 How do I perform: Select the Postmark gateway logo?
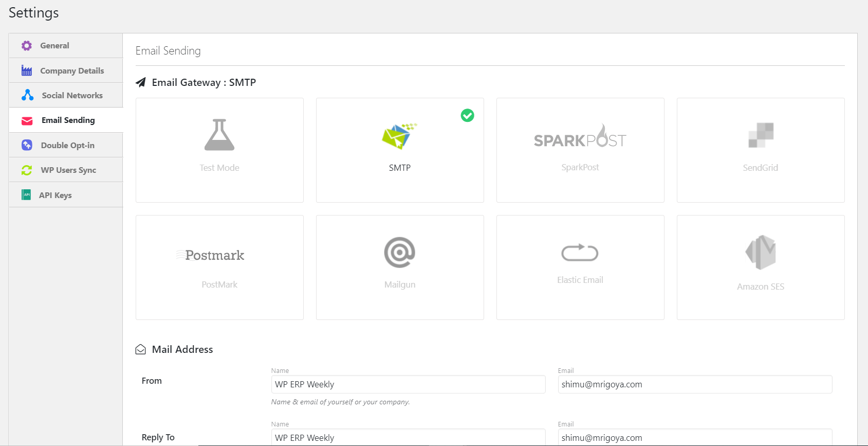click(215, 255)
